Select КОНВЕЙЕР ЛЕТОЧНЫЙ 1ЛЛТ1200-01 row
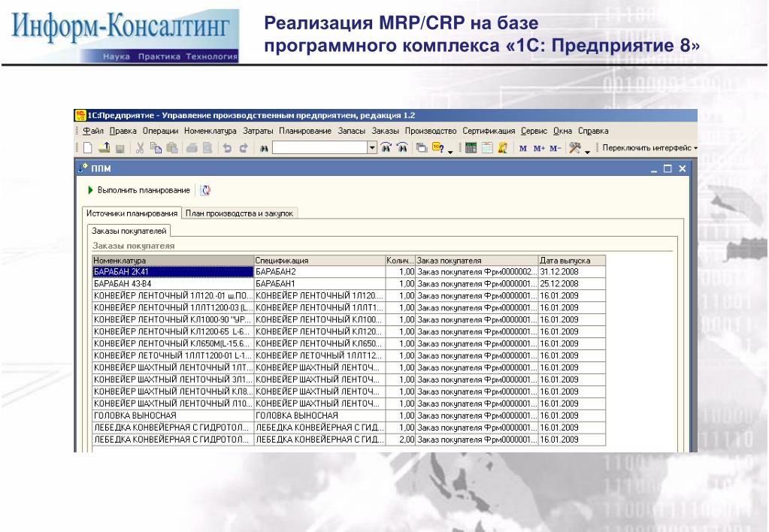 [x=349, y=355]
